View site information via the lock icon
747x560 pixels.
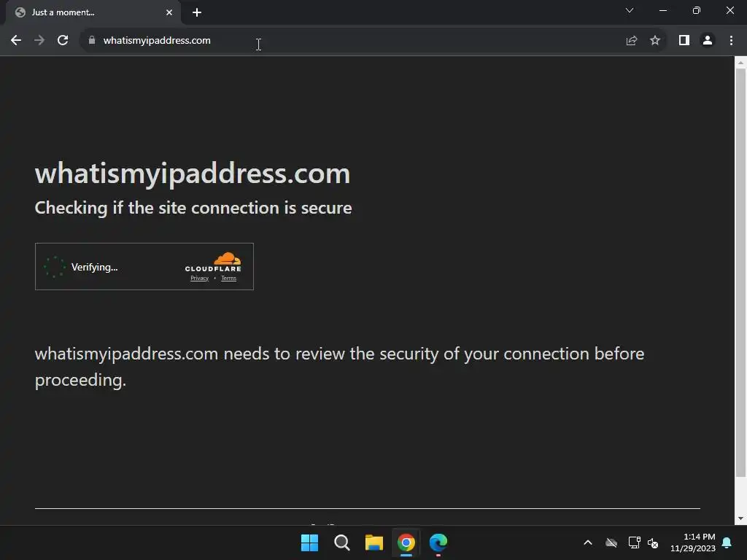[x=91, y=41]
